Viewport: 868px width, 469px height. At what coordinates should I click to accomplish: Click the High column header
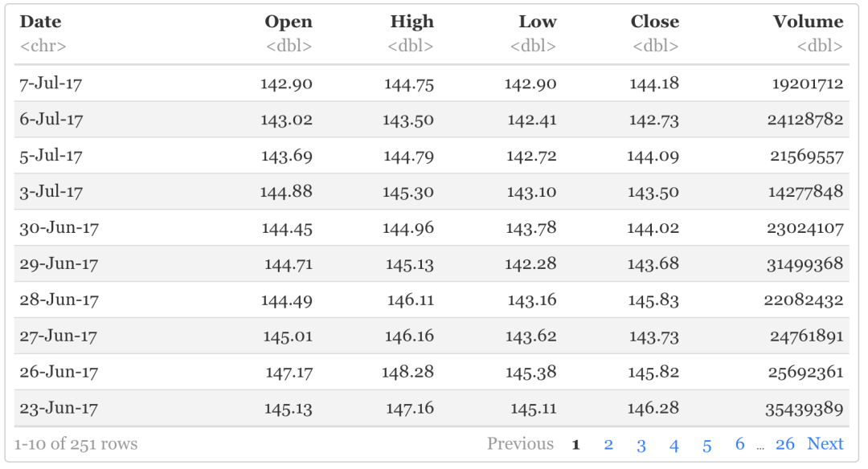point(411,22)
